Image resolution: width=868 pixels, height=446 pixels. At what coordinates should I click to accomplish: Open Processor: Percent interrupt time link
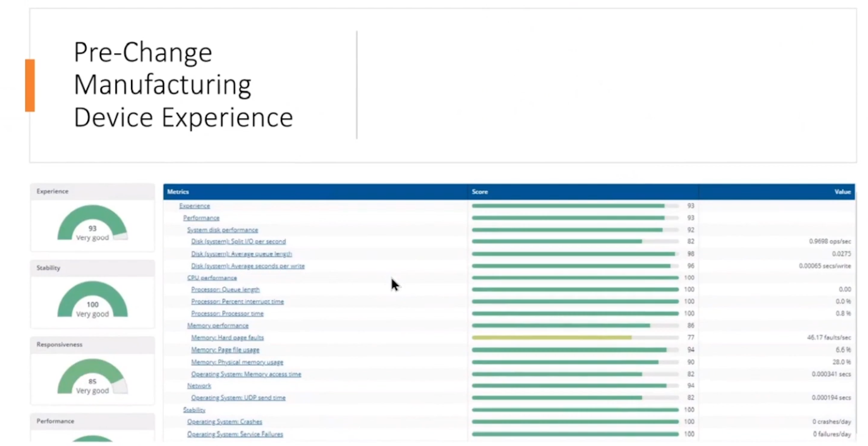237,301
